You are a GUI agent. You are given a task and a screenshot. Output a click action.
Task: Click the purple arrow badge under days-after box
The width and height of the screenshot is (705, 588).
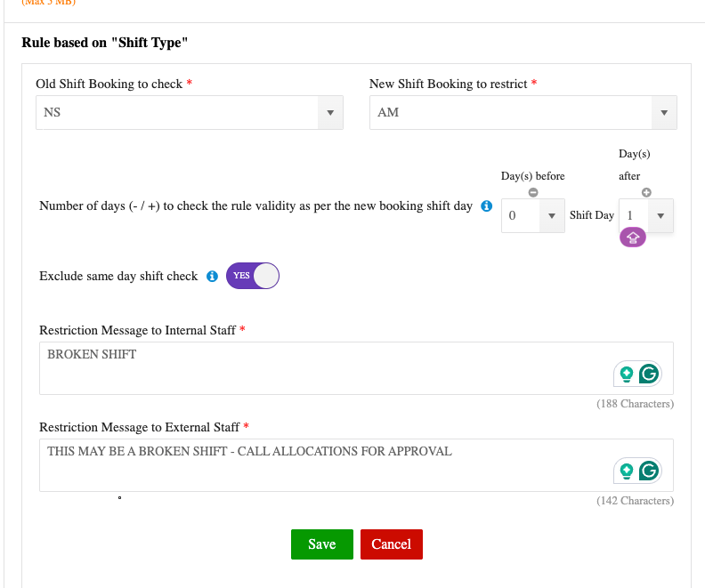tap(633, 238)
